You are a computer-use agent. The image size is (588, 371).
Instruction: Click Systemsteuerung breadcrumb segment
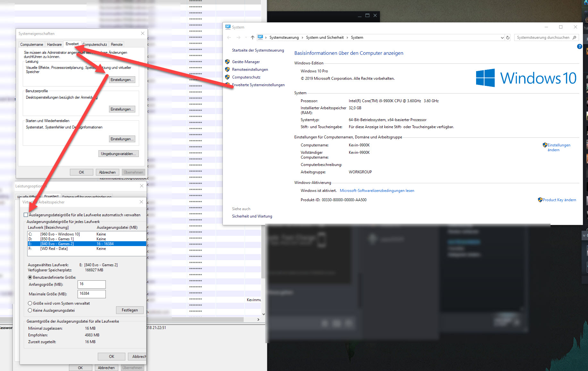point(284,37)
